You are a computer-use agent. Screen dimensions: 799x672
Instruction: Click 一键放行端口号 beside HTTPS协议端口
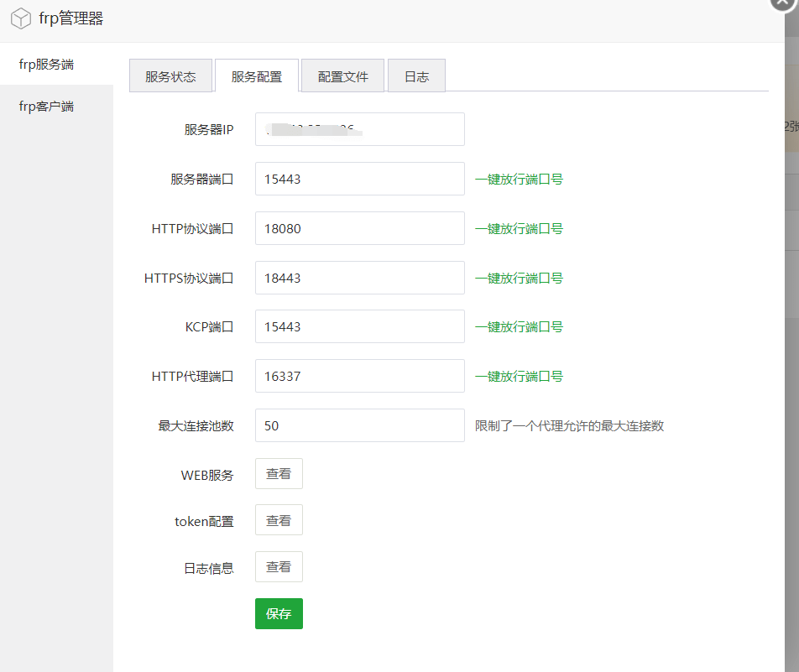click(x=519, y=278)
